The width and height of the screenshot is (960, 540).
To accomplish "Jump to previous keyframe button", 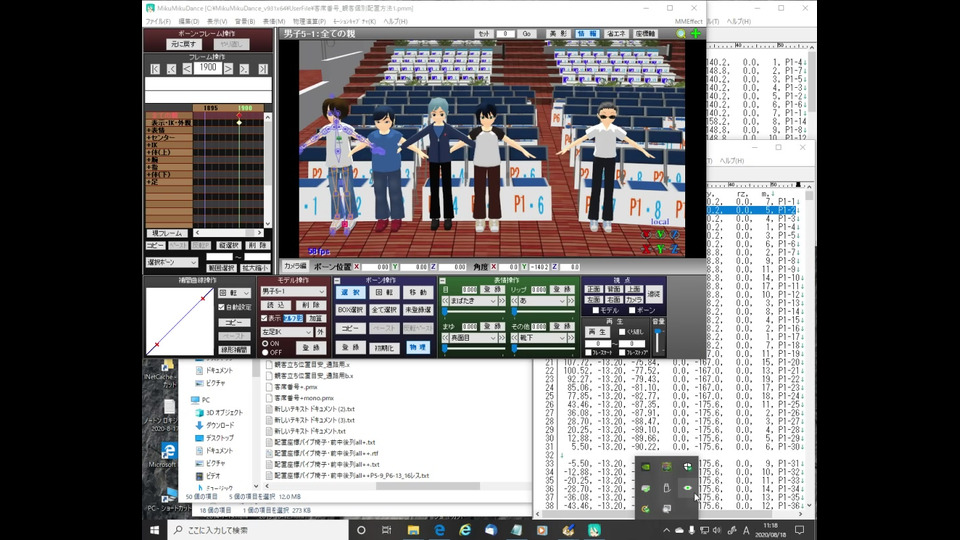I will point(171,69).
